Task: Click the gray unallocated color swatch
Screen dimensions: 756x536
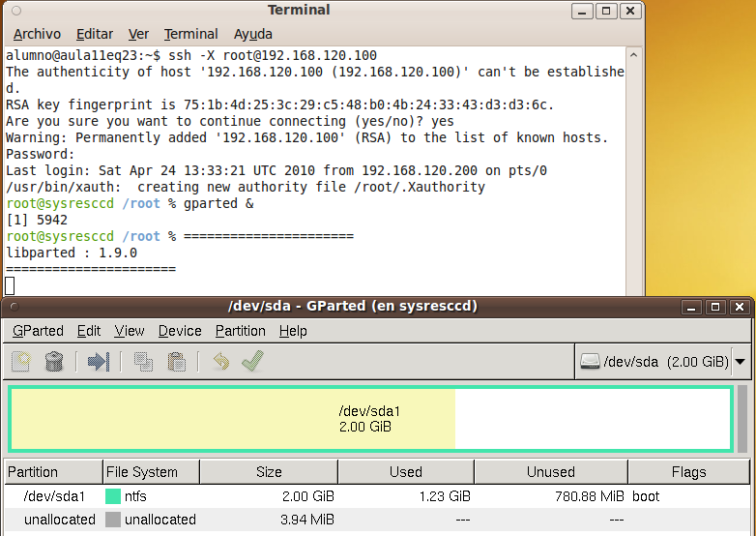Action: click(113, 520)
